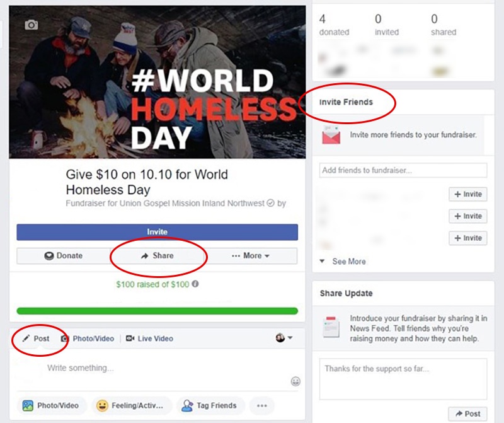
Task: Click the info icon beside raised amount
Action: [195, 284]
